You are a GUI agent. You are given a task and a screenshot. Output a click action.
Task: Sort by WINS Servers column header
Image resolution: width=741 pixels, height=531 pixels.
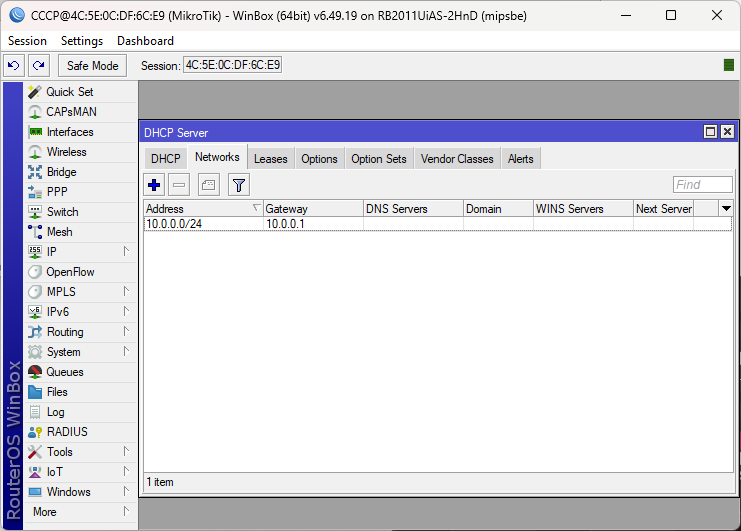coord(583,208)
